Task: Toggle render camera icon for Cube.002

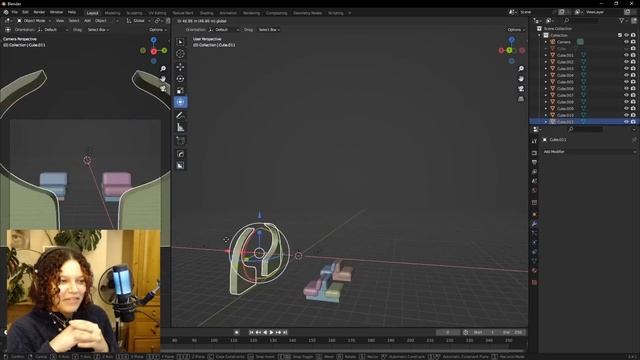Action: (x=633, y=62)
